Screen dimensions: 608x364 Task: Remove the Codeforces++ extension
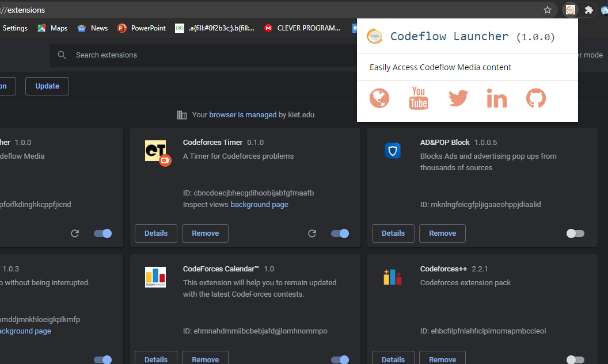pos(442,358)
